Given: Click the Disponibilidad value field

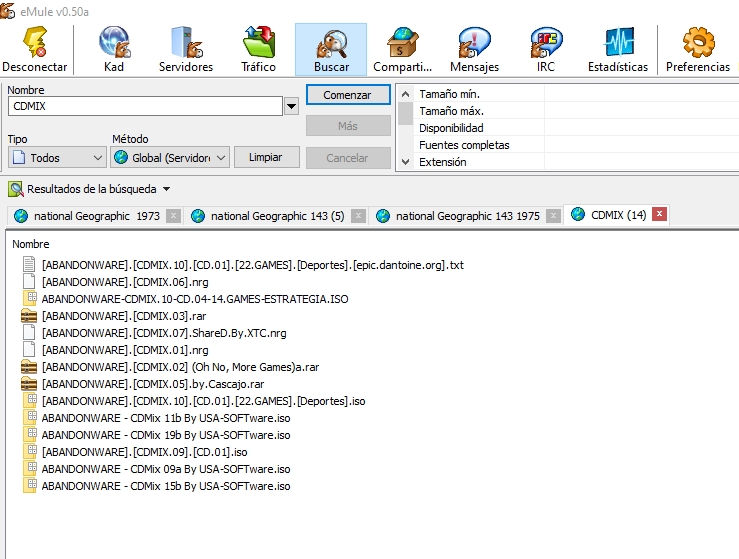Looking at the screenshot, I should click(641, 128).
